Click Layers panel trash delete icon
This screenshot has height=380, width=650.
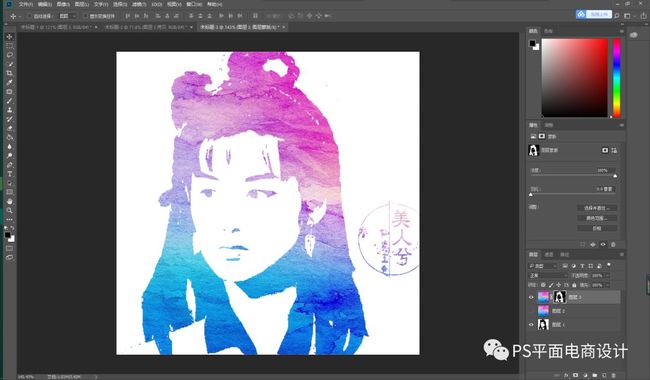[614, 375]
